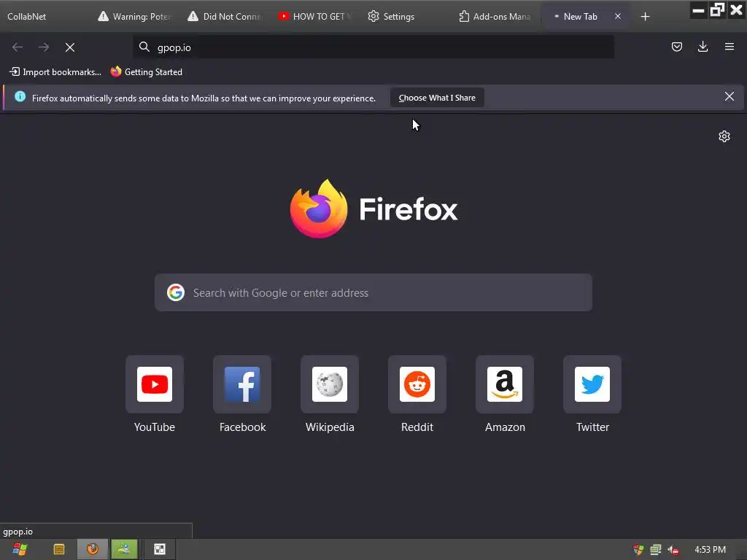Click the window-grid taskbar icon

tap(160, 550)
